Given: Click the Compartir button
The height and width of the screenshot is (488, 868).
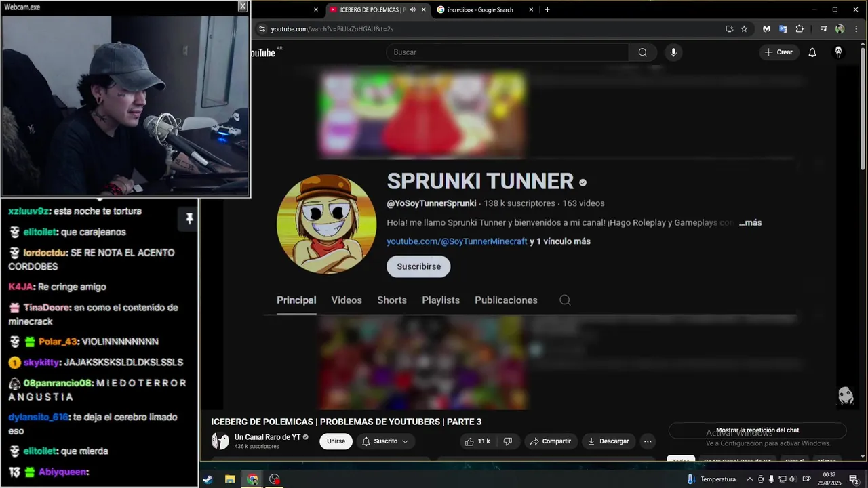Looking at the screenshot, I should coord(551,441).
